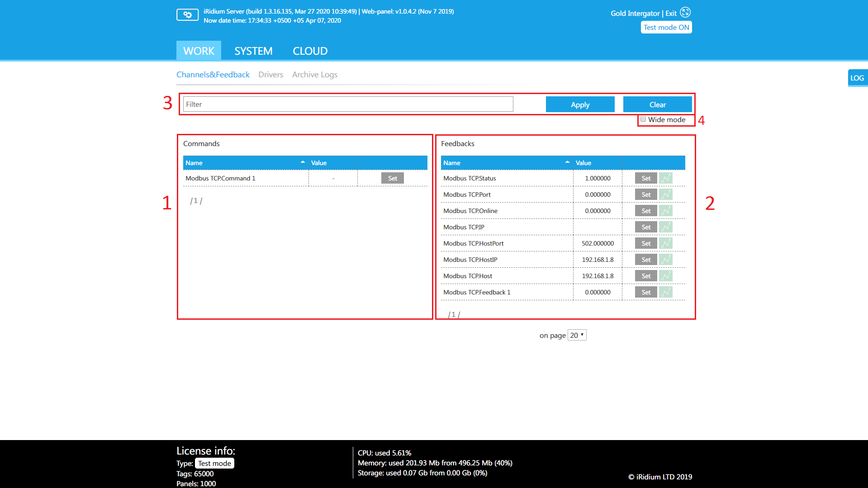Expand the LOG side panel
This screenshot has width=868, height=488.
click(857, 78)
